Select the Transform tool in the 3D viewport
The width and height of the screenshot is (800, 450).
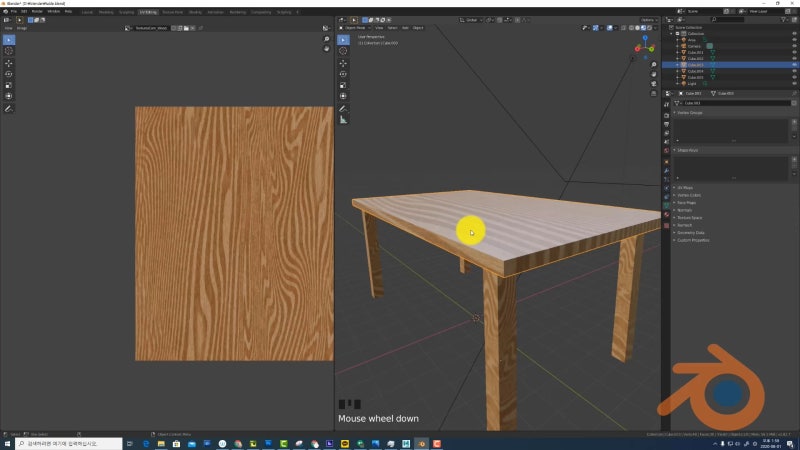pos(343,96)
